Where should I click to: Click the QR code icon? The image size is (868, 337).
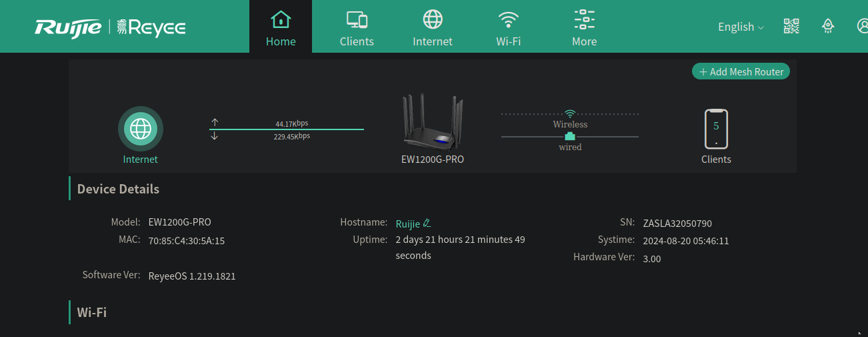(x=791, y=26)
